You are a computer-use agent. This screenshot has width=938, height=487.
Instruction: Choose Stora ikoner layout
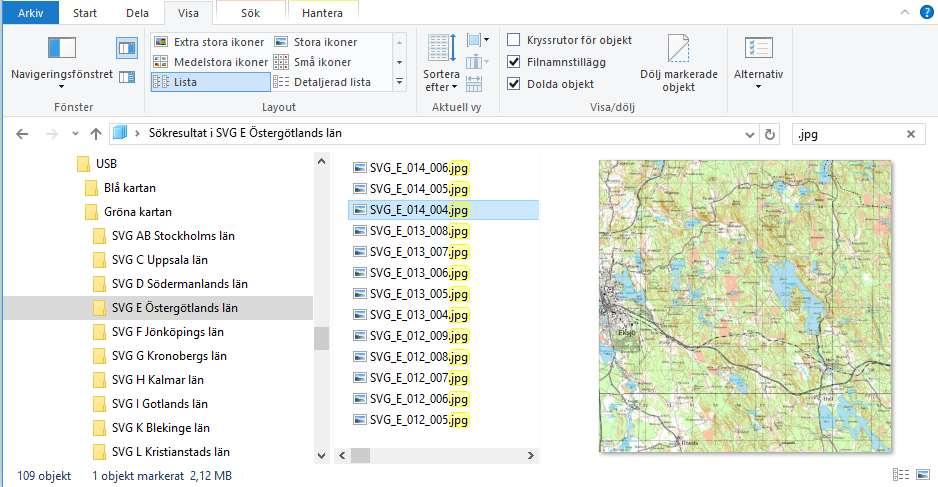pyautogui.click(x=316, y=42)
